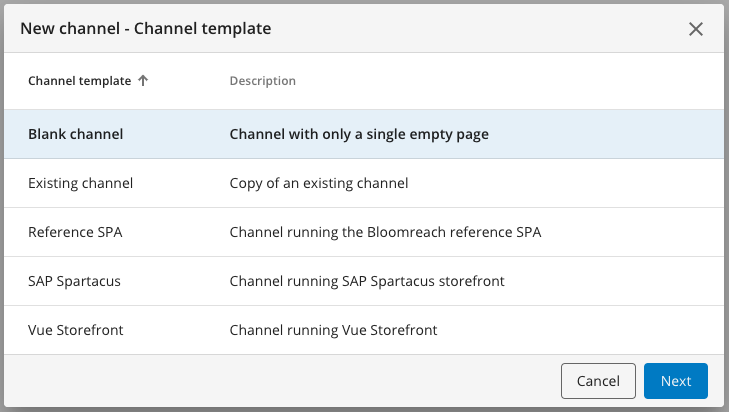The width and height of the screenshot is (729, 412).
Task: Pick the Reference SPA template
Action: click(76, 232)
